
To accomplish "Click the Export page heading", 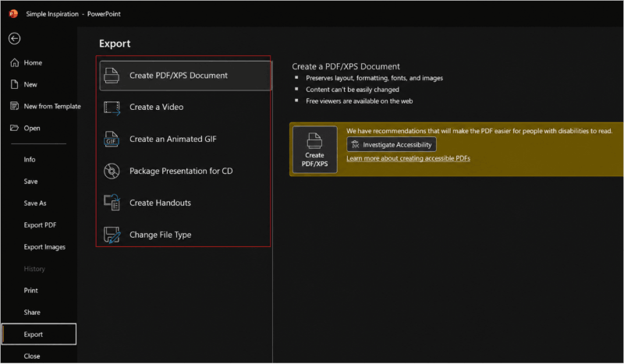I will tap(115, 44).
